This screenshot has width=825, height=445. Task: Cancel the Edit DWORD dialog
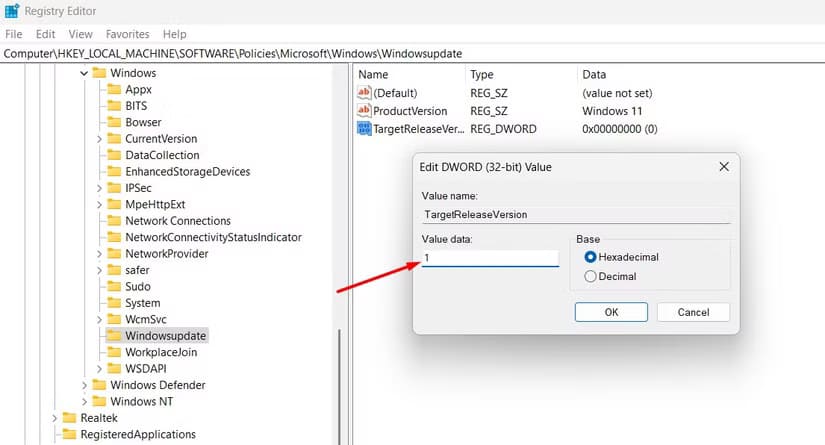pos(693,312)
